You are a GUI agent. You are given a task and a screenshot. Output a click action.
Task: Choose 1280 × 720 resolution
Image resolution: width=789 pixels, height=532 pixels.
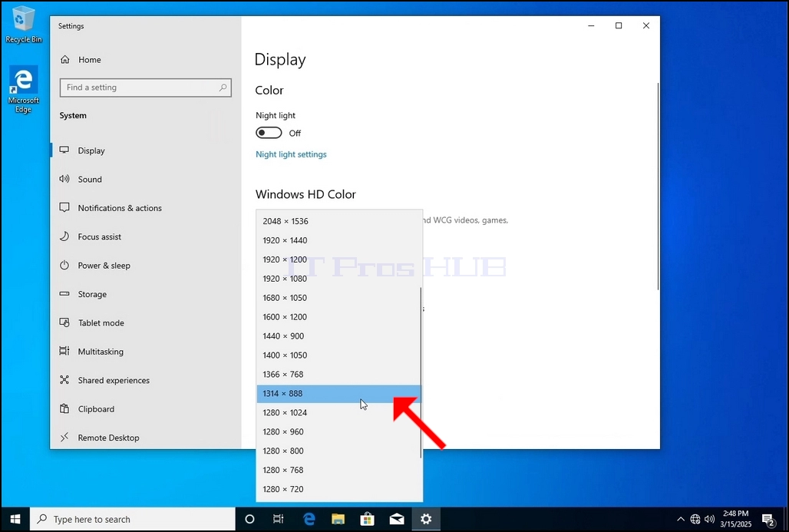338,489
